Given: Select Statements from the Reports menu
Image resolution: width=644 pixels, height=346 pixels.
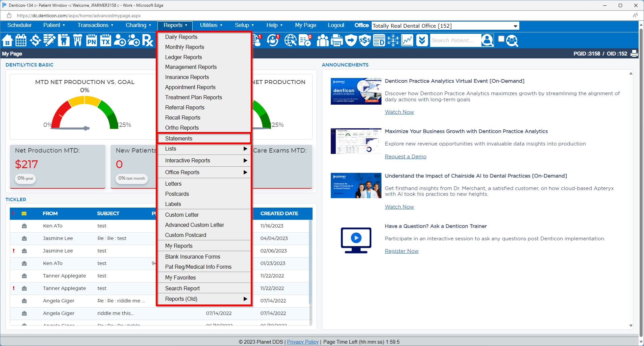Looking at the screenshot, I should click(178, 138).
